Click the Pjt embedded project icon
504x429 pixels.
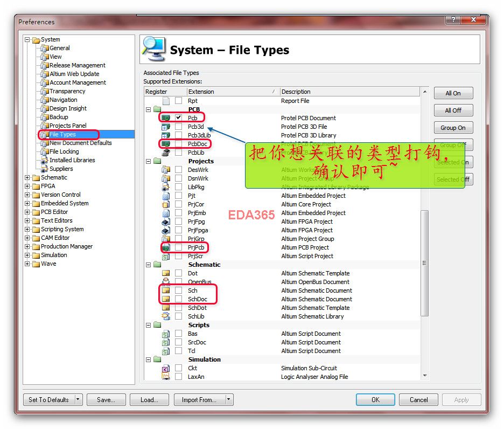[166, 196]
